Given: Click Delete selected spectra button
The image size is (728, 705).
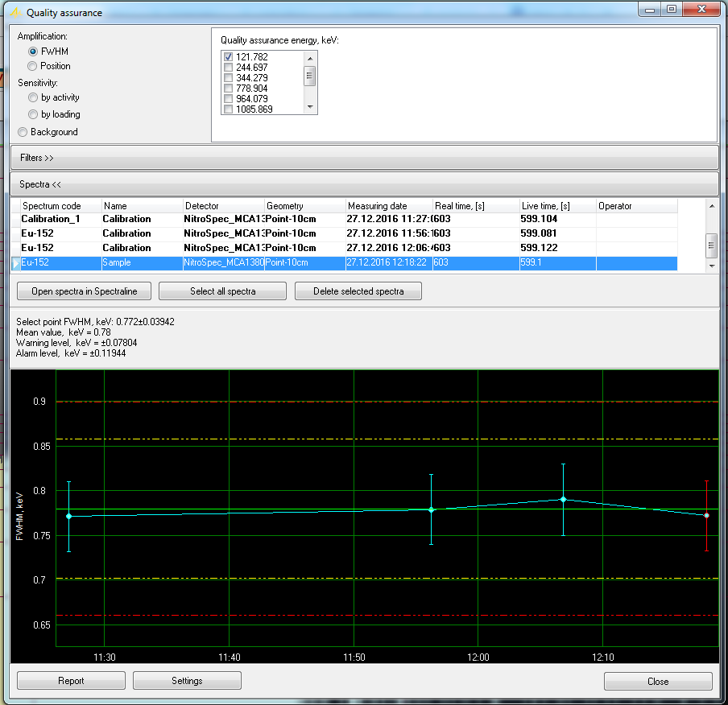Looking at the screenshot, I should [x=358, y=291].
